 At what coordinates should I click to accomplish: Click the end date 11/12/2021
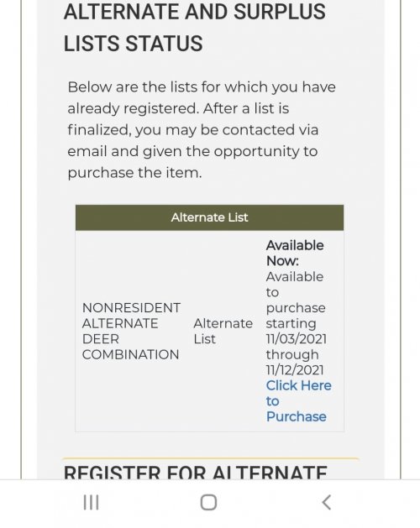click(295, 369)
